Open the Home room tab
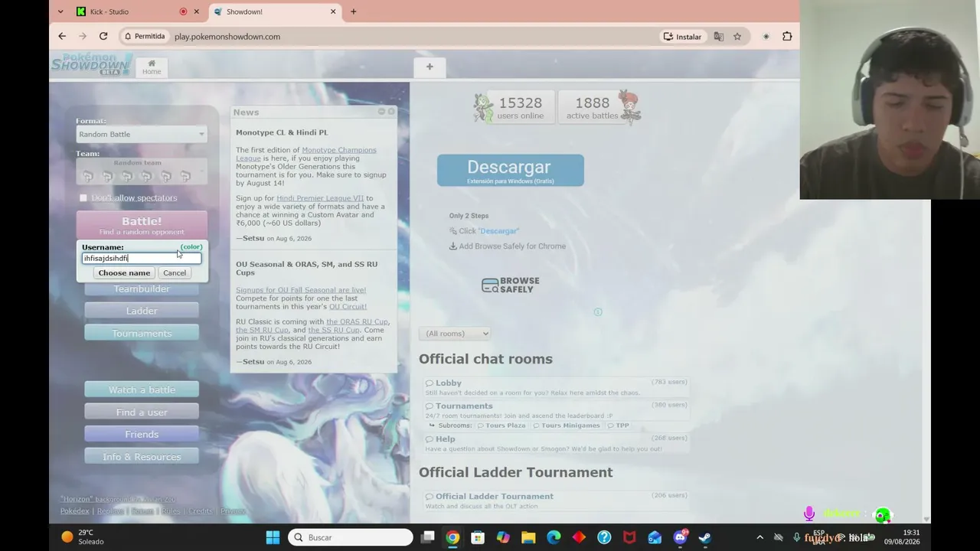Viewport: 980px width, 551px height. click(152, 67)
